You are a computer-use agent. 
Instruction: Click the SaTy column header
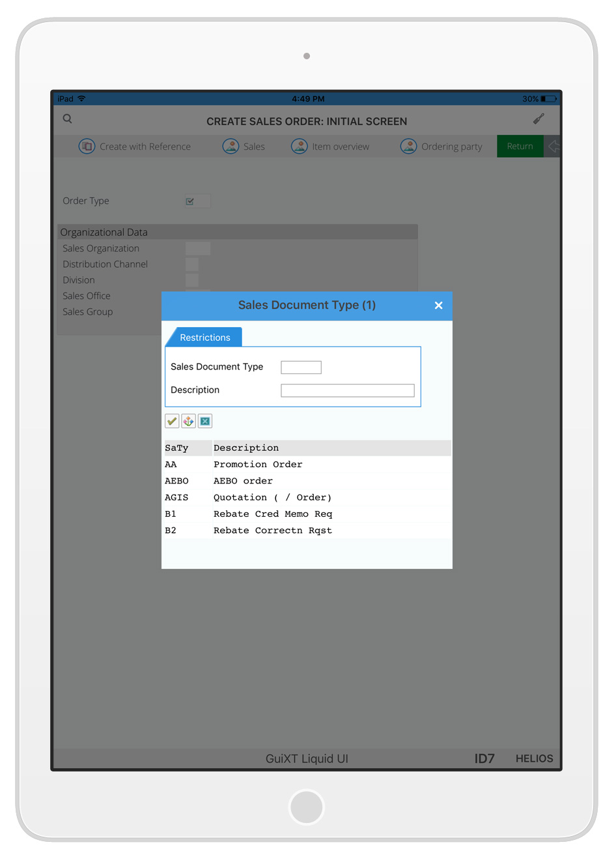point(177,448)
